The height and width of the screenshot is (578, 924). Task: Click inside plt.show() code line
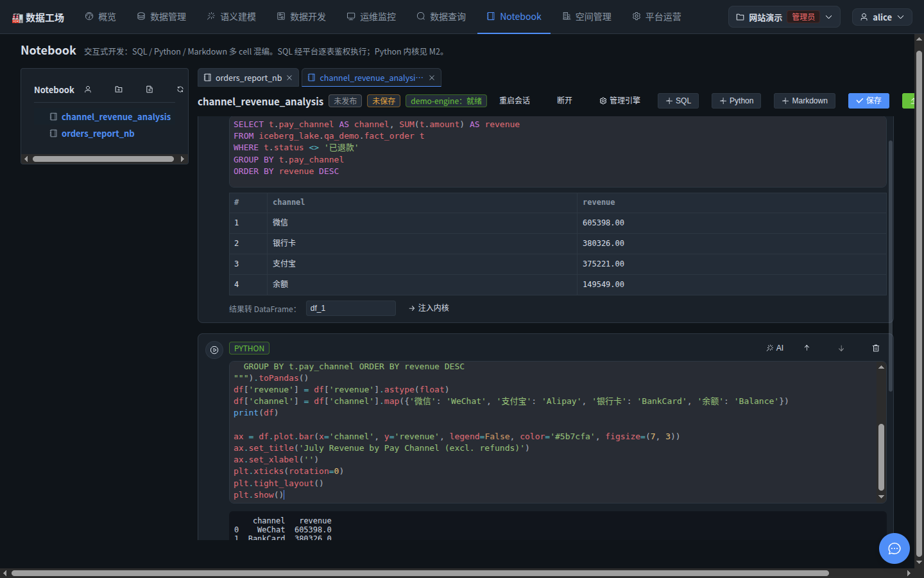[259, 495]
